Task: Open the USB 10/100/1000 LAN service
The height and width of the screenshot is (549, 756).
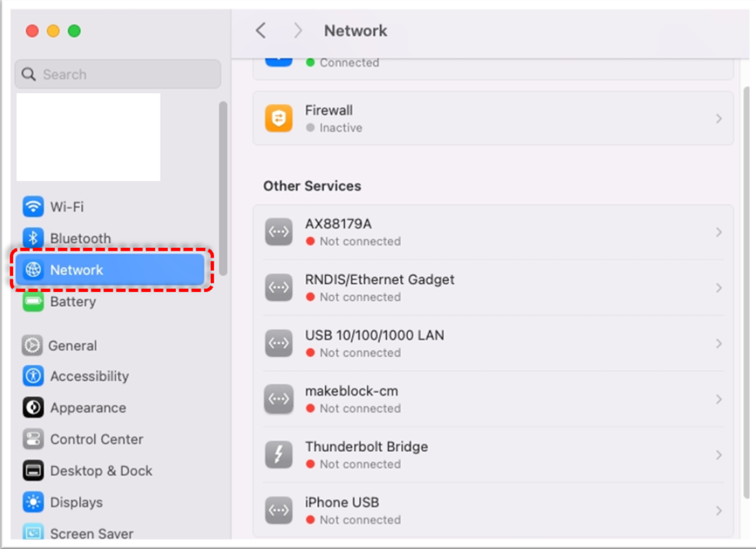Action: coord(374,343)
